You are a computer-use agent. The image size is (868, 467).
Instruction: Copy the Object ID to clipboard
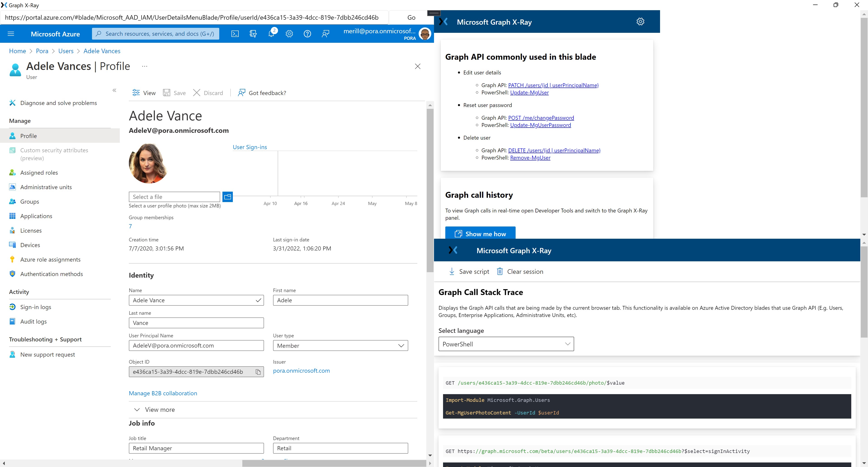pyautogui.click(x=258, y=372)
